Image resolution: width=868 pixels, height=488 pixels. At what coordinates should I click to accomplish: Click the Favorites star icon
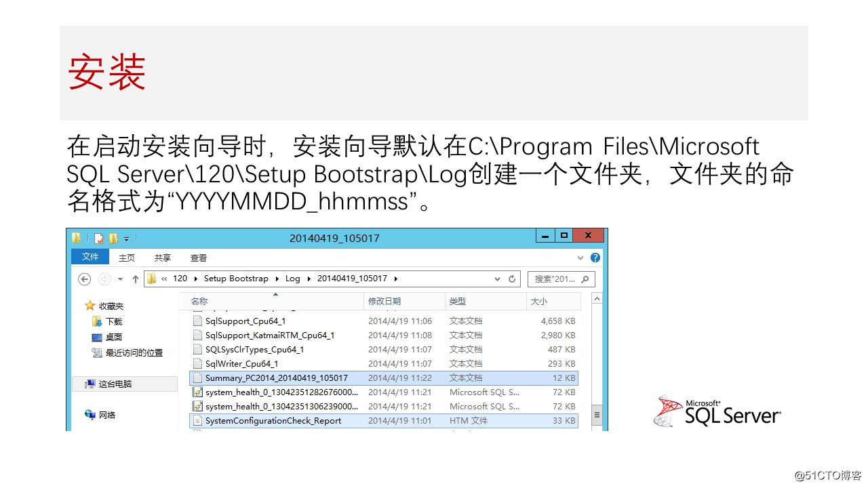[90, 306]
